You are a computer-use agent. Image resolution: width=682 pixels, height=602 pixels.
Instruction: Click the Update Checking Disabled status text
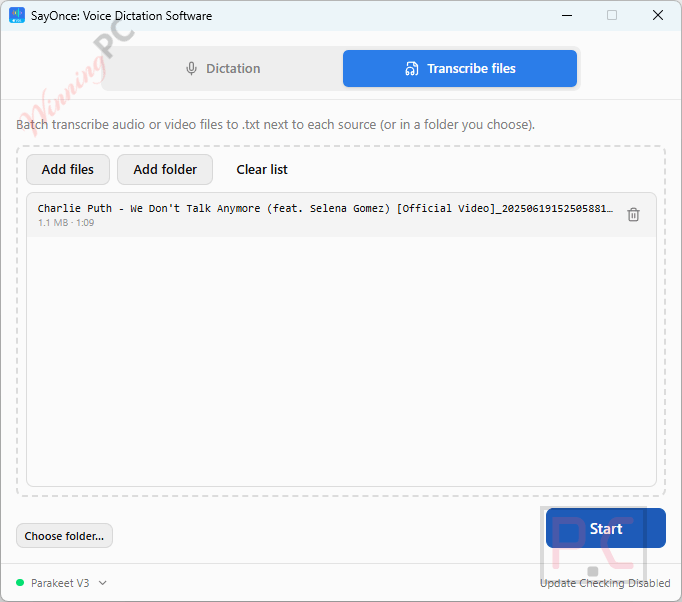(x=605, y=583)
